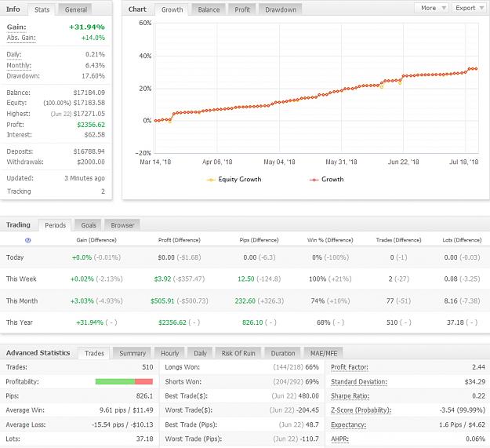Open the Daily statistics tab
The height and width of the screenshot is (448, 490).
tap(201, 353)
